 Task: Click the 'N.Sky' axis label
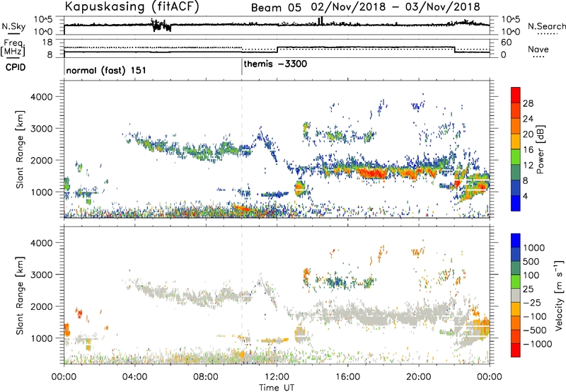click(13, 26)
